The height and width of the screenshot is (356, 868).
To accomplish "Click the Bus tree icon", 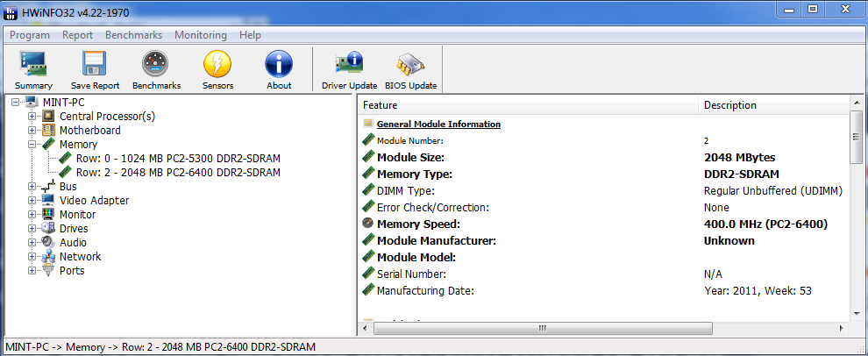I will [49, 186].
